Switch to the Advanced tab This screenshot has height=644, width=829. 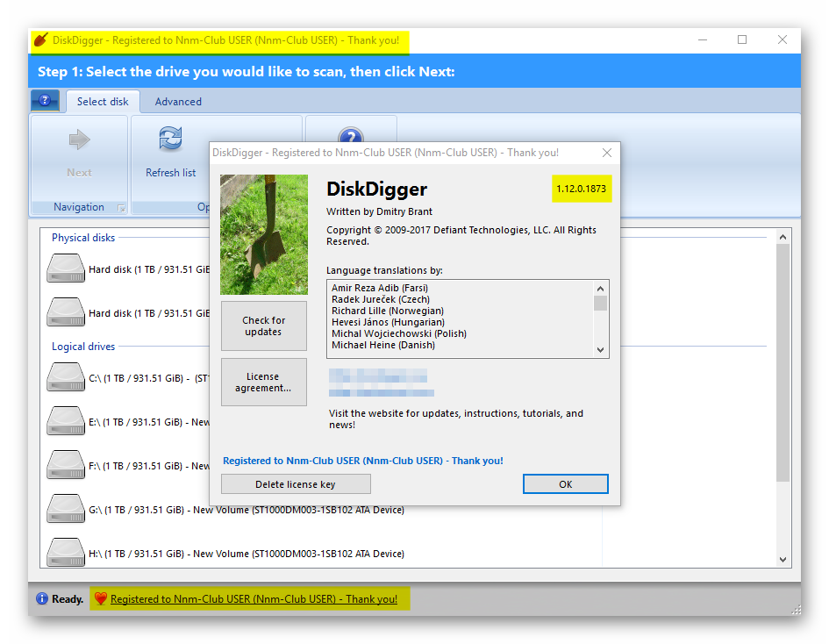(178, 102)
